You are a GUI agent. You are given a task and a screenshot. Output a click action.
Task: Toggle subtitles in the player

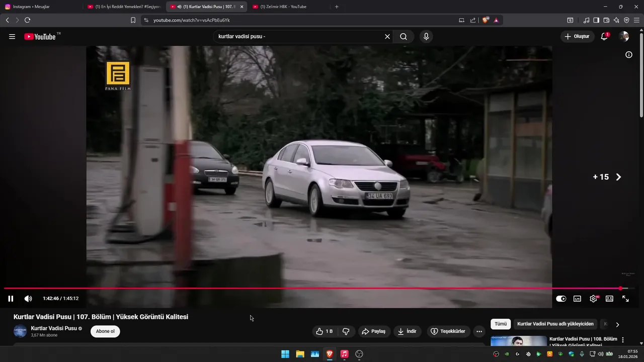pyautogui.click(x=577, y=299)
